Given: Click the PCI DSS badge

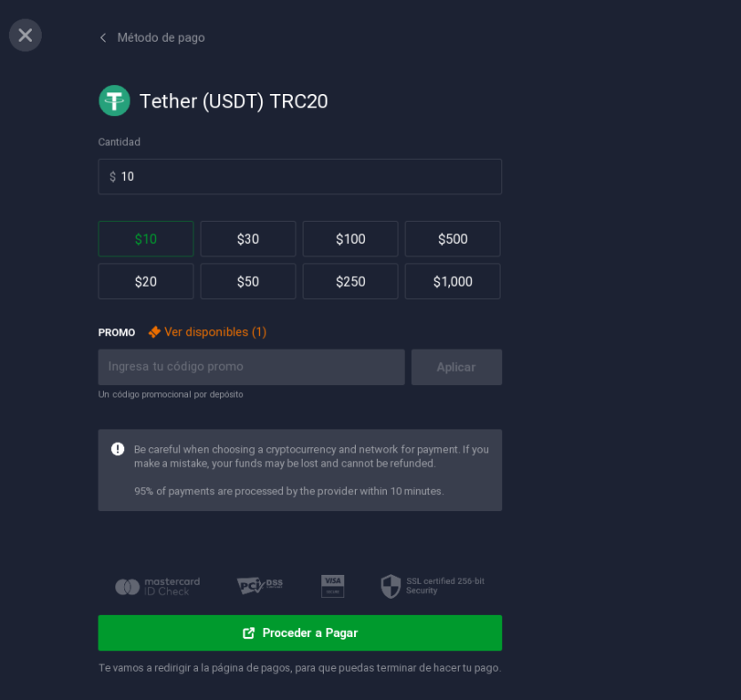Looking at the screenshot, I should (259, 586).
